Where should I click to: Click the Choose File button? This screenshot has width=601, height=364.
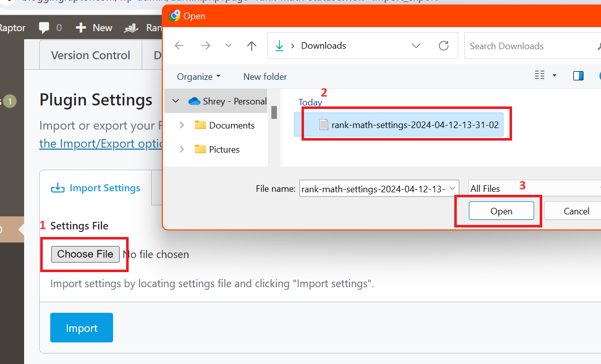(84, 254)
